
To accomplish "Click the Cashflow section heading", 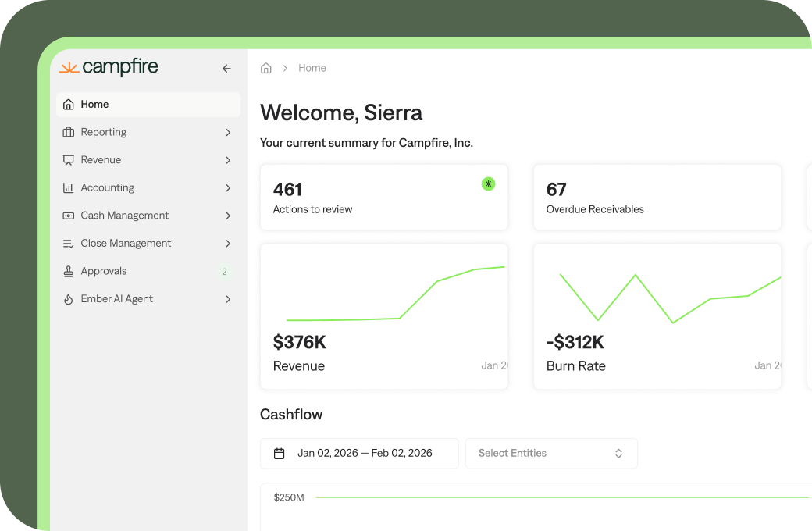I will point(291,415).
